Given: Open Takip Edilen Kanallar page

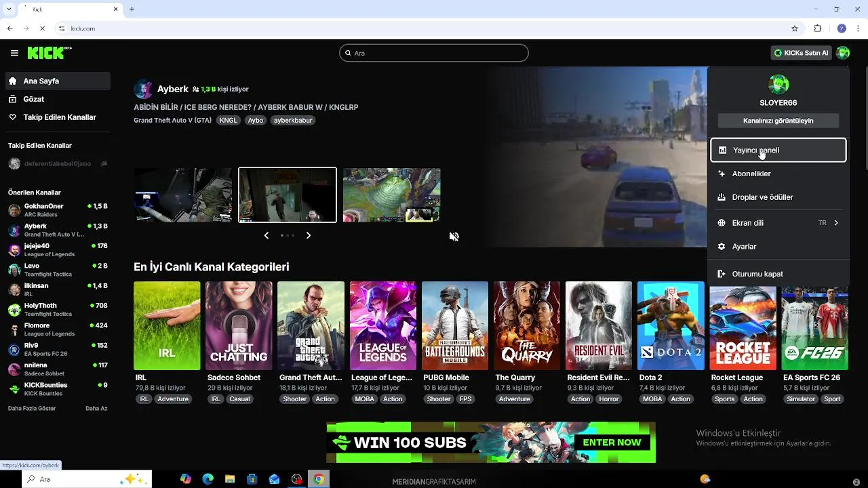Looking at the screenshot, I should (x=57, y=117).
